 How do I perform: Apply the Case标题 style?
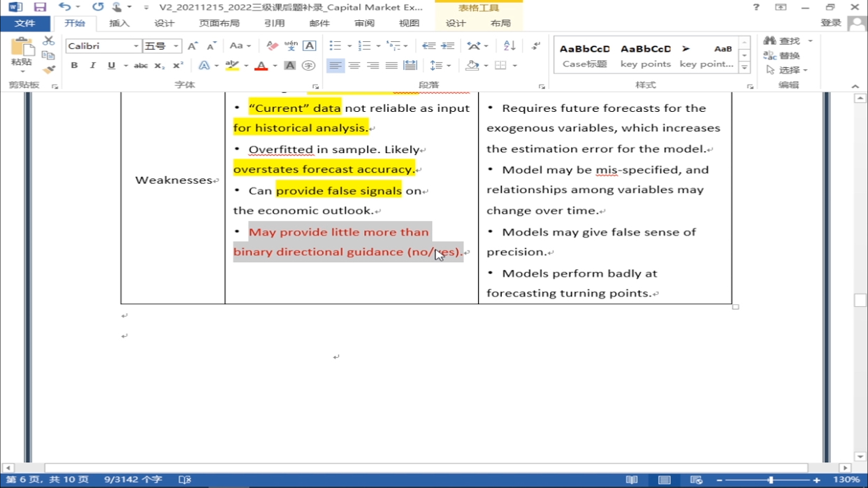(585, 56)
